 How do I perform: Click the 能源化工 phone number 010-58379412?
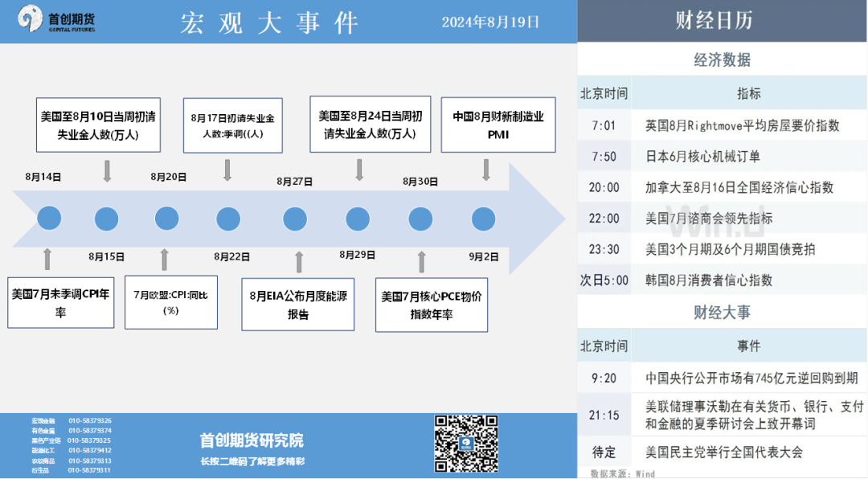tap(90, 450)
